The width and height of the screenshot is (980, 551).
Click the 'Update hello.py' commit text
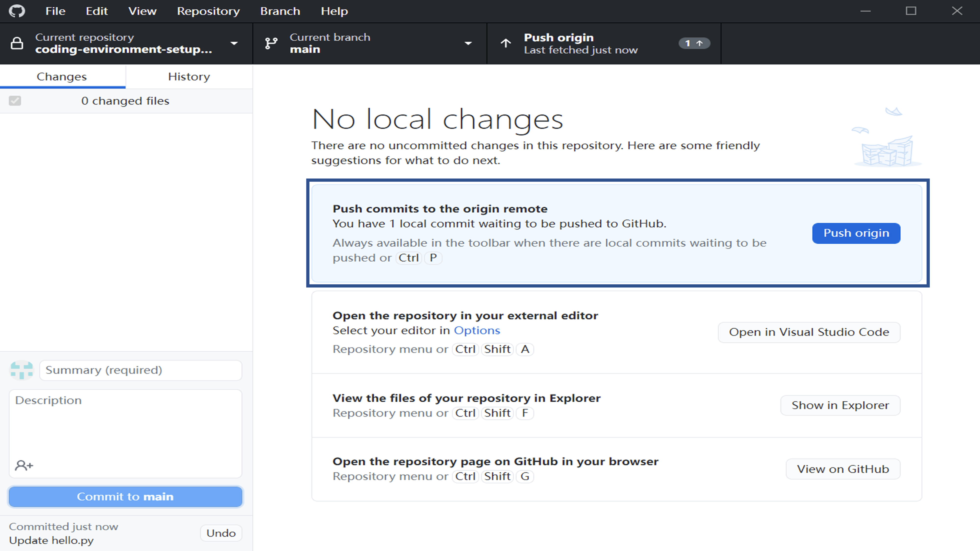51,540
